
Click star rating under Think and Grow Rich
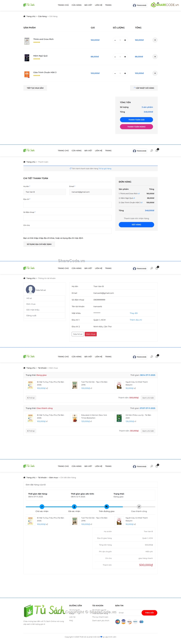pyautogui.click(x=37, y=42)
